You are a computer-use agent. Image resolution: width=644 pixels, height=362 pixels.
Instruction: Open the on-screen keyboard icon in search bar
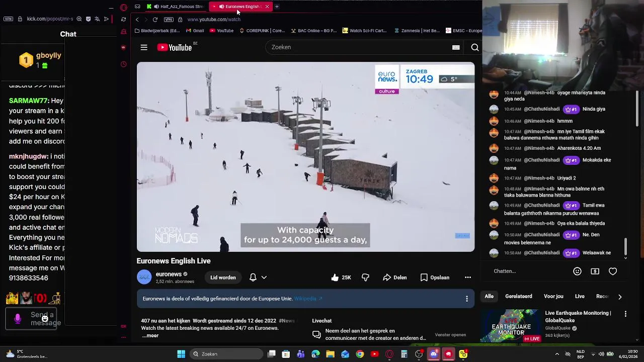click(x=456, y=47)
